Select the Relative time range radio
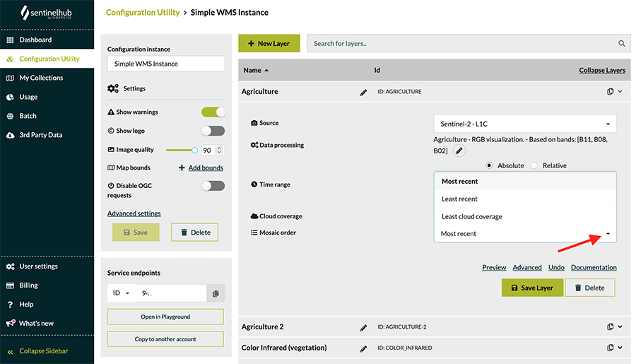The image size is (636, 364). [x=534, y=165]
